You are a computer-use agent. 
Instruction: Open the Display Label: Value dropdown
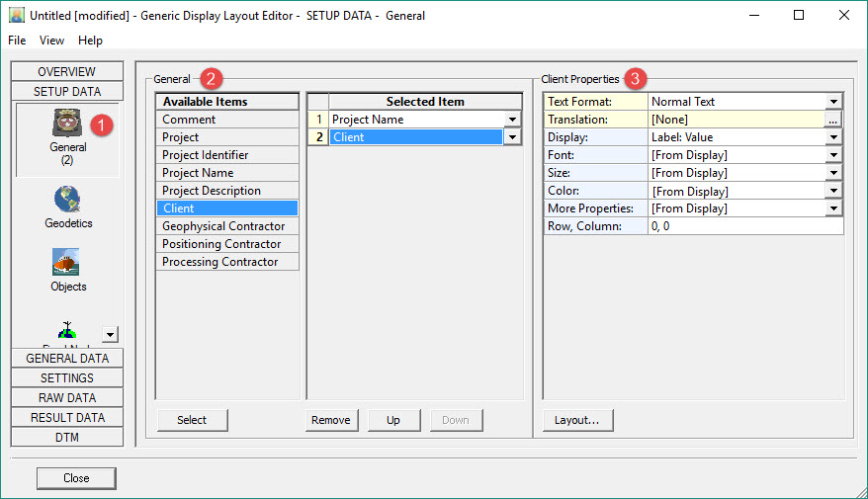[833, 137]
